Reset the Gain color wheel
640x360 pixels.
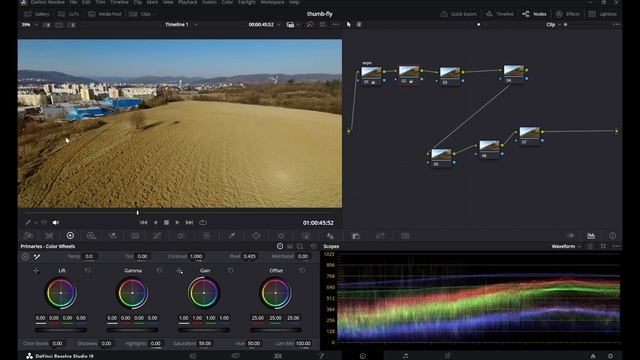tap(231, 270)
